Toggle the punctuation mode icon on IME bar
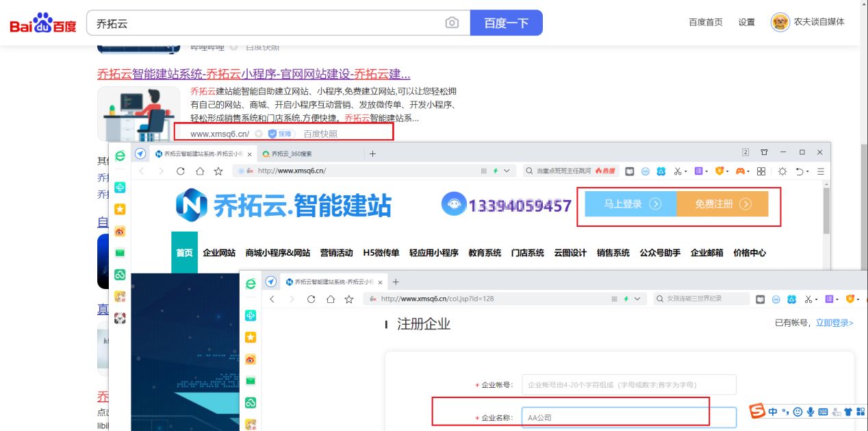Image resolution: width=868 pixels, height=431 pixels. point(786,412)
